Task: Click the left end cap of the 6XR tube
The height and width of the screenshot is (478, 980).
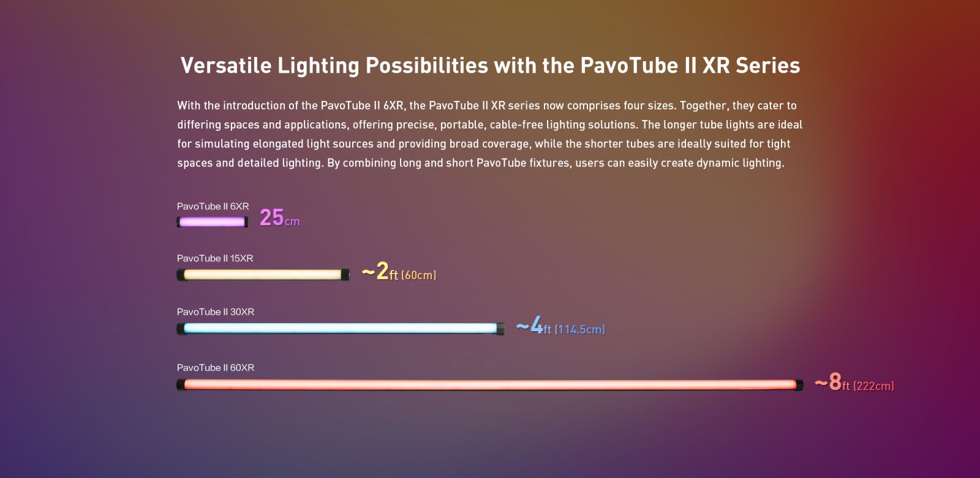Action: pos(178,222)
